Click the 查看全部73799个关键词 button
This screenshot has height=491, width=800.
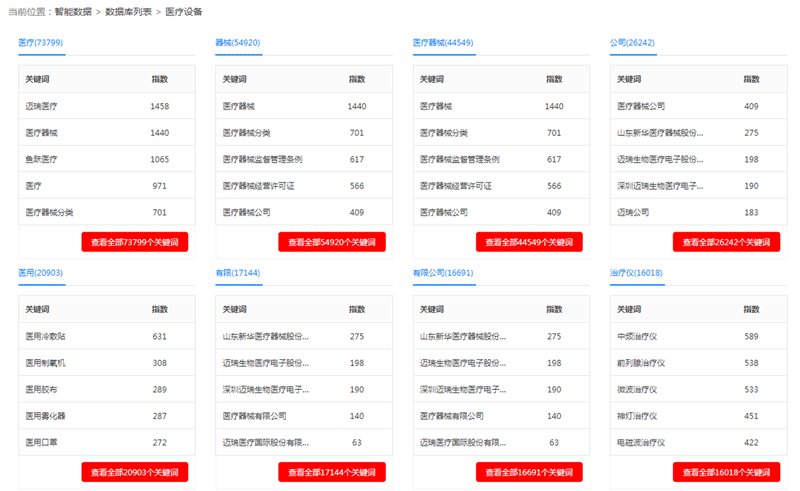coord(135,242)
